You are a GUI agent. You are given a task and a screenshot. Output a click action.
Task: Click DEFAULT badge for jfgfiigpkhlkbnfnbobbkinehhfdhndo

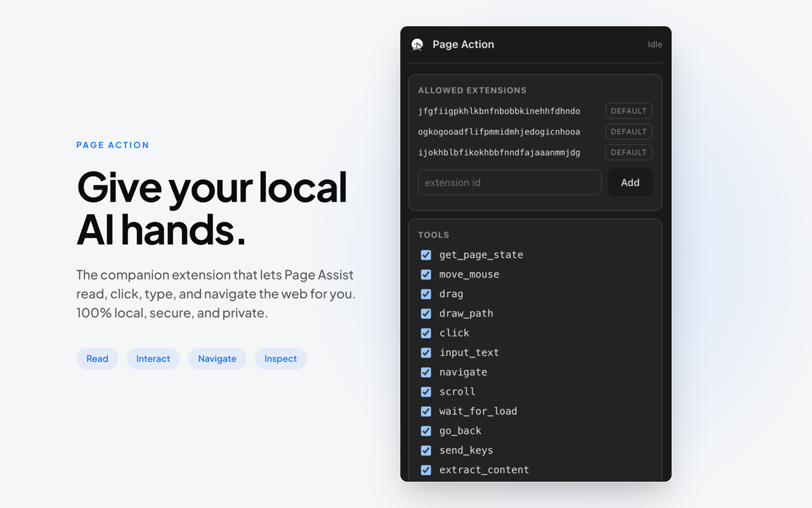click(x=629, y=111)
